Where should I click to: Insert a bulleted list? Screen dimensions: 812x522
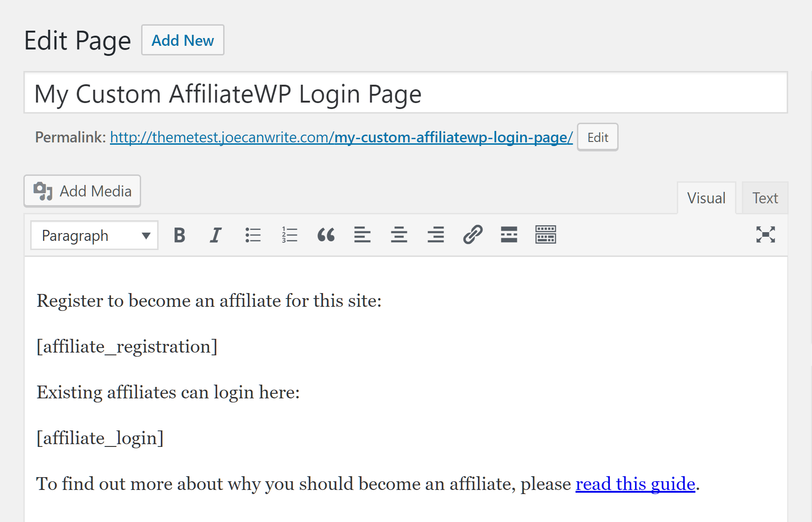252,235
